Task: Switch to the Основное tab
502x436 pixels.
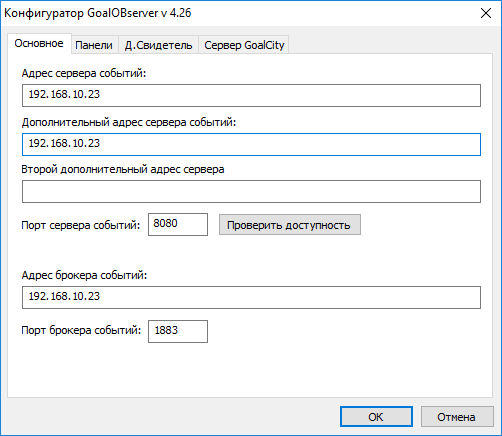Action: click(x=39, y=43)
